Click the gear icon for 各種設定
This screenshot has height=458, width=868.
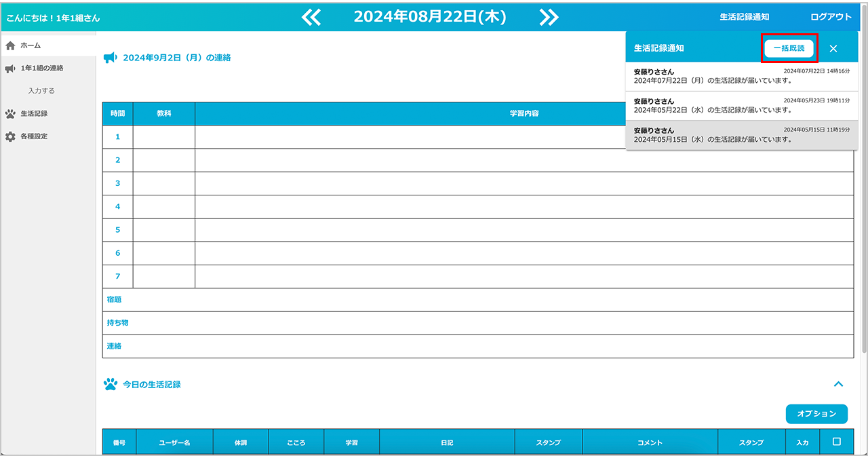tap(10, 137)
